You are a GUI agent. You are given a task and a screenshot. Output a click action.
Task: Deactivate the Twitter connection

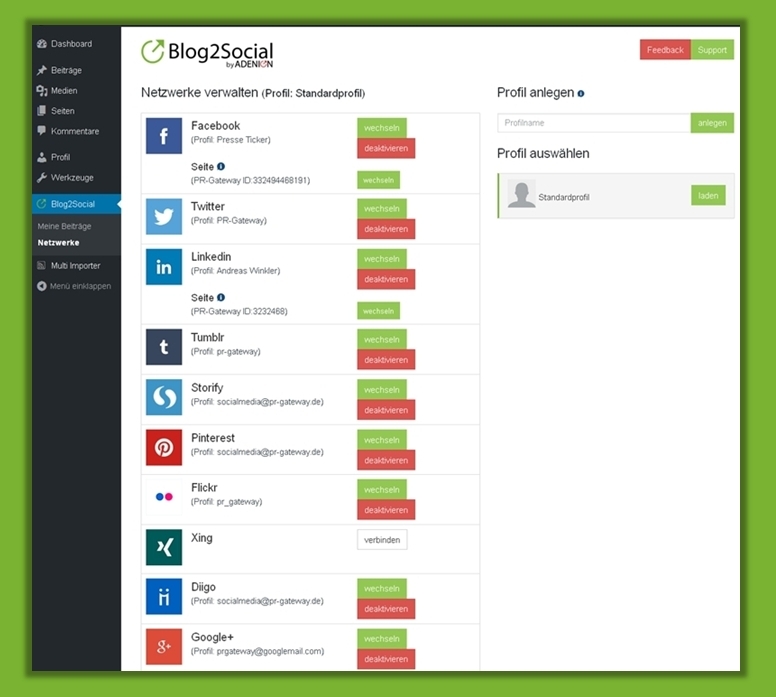(386, 229)
